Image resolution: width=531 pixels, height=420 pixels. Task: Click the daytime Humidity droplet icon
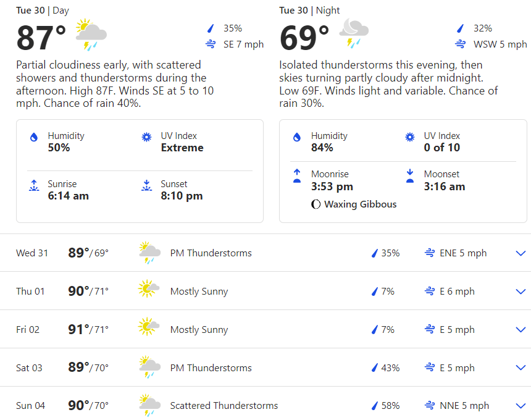pos(35,138)
